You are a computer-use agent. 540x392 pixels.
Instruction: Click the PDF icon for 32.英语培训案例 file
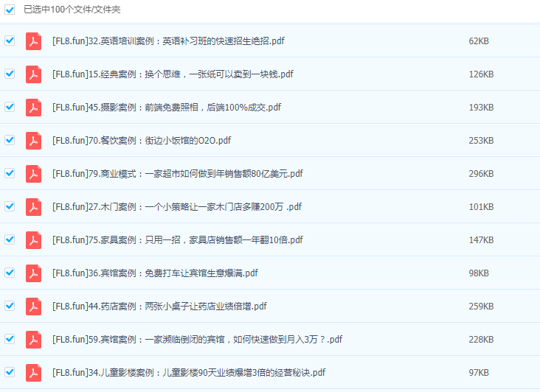[x=33, y=41]
